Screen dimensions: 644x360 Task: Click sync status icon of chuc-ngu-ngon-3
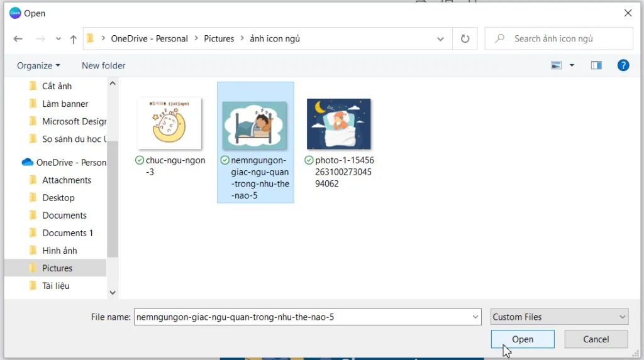click(140, 160)
